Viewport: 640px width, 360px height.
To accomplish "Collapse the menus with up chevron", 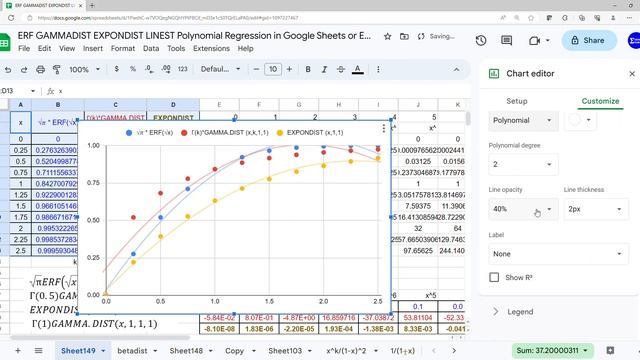I will point(456,70).
